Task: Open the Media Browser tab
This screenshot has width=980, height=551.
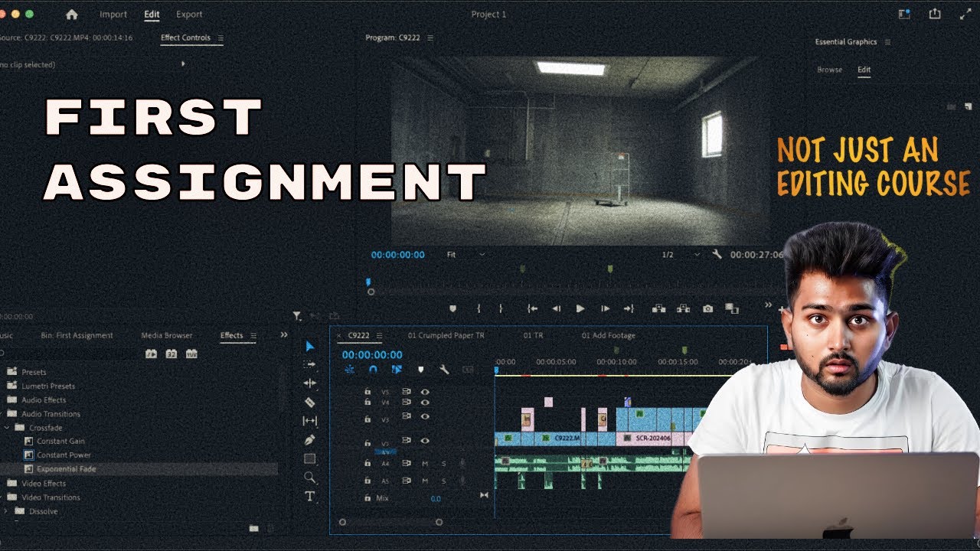Action: 167,335
